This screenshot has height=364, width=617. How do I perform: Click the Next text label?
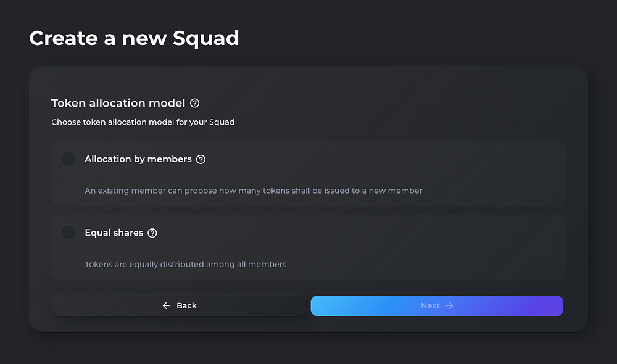pos(430,306)
